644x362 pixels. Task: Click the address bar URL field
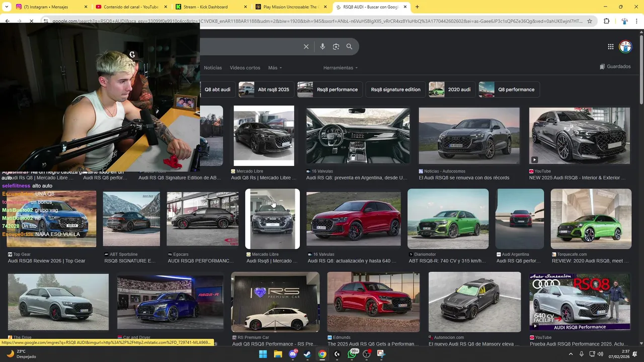click(317, 21)
